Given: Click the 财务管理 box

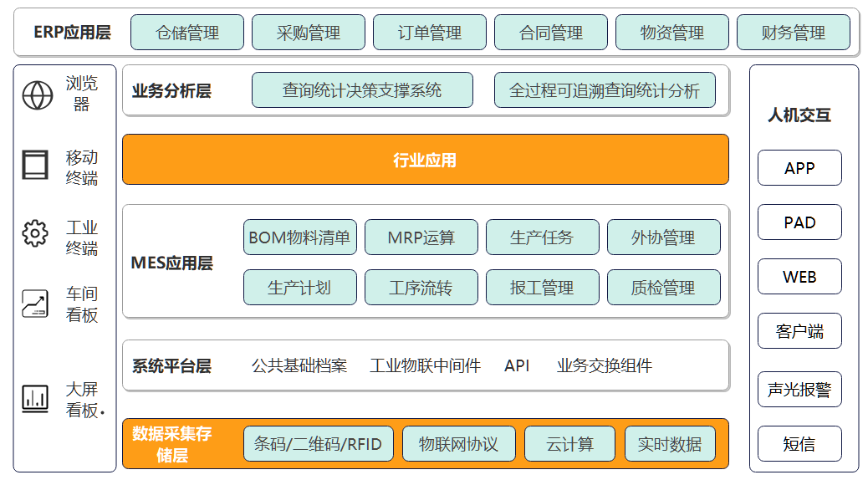Looking at the screenshot, I should click(x=793, y=33).
